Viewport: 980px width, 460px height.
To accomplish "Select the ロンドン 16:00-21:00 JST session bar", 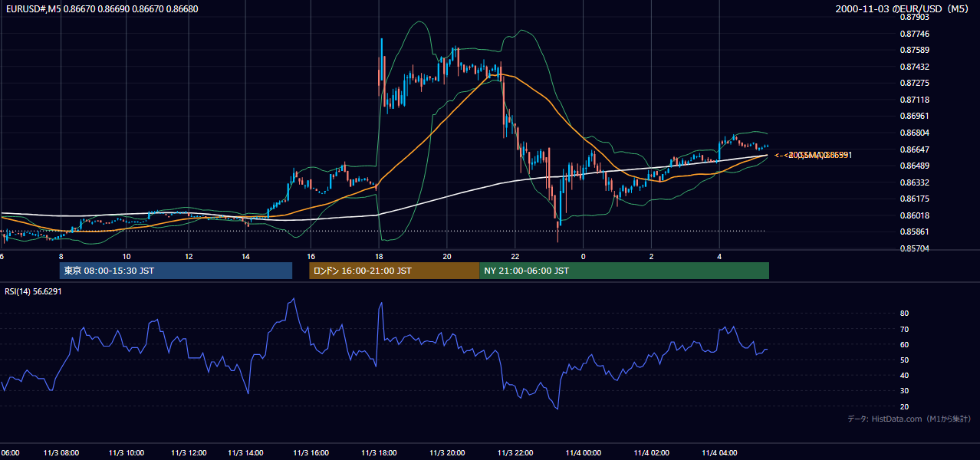I will (394, 271).
